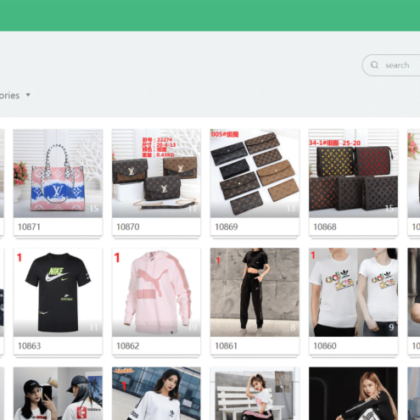Click the album title 10870
Screen dimensions: 420x420
[128, 227]
